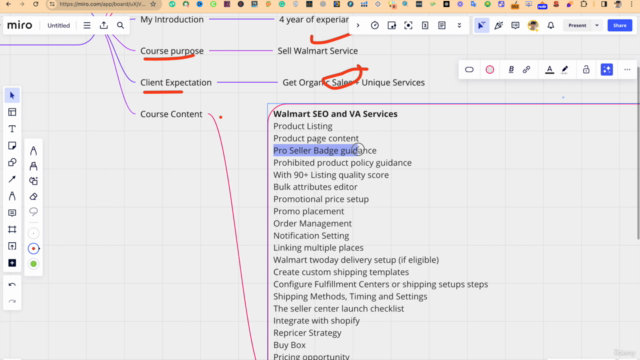Click the export board icon
The width and height of the screenshot is (640, 360).
pyautogui.click(x=104, y=25)
